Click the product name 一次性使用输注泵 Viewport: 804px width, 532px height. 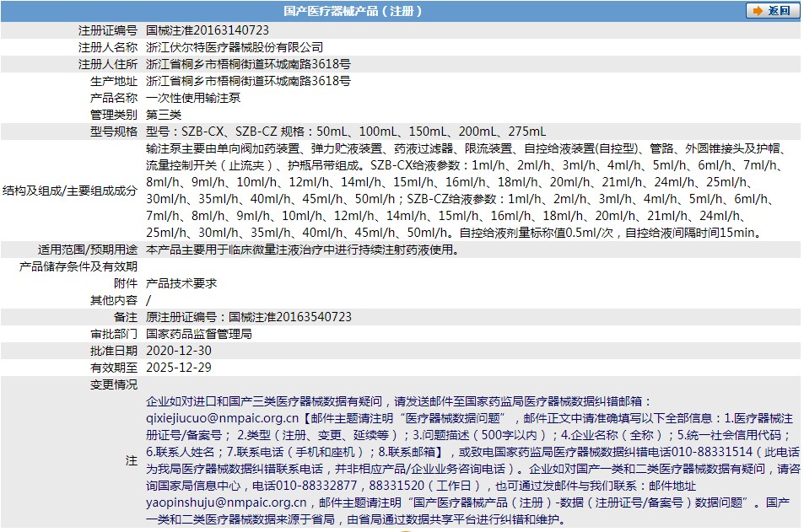(193, 98)
